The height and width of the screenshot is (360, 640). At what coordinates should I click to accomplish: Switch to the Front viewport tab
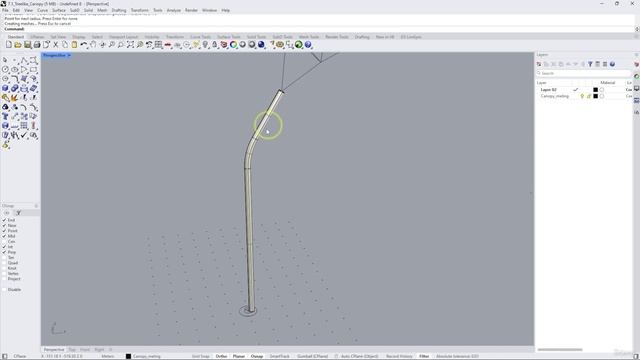point(84,350)
